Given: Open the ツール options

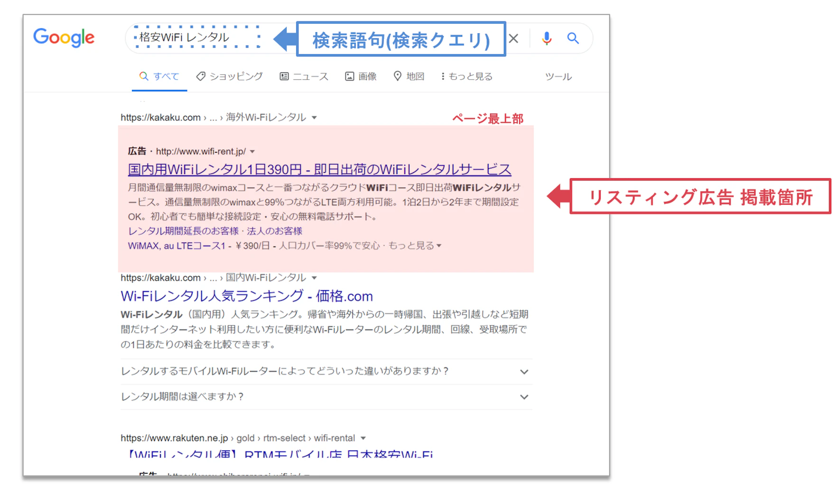Looking at the screenshot, I should (558, 77).
